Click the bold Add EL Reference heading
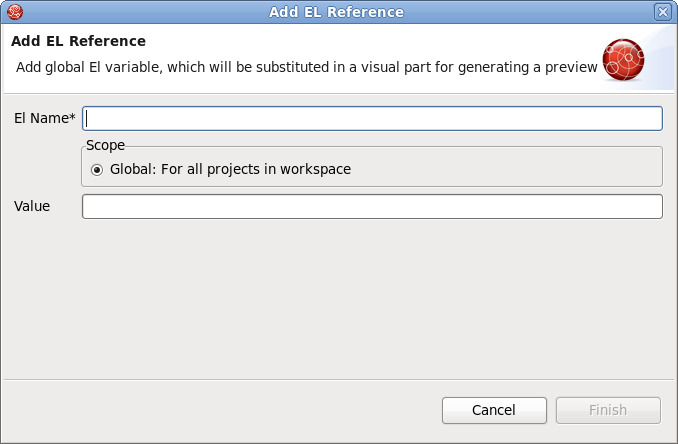678x444 pixels. pyautogui.click(x=79, y=42)
